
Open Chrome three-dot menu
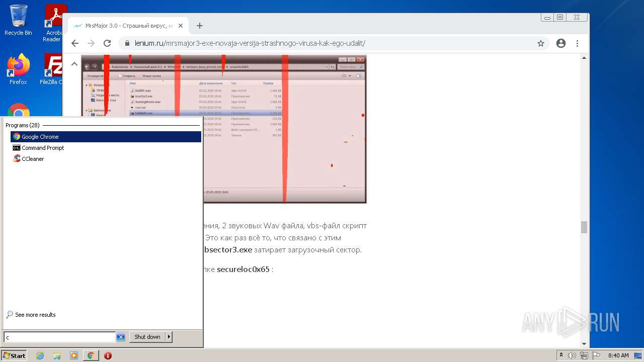click(577, 43)
